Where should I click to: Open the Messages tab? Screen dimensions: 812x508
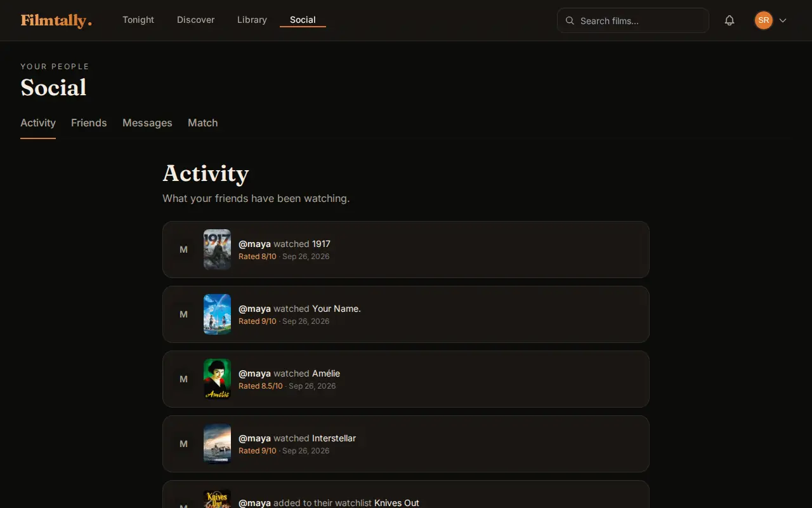tap(147, 123)
